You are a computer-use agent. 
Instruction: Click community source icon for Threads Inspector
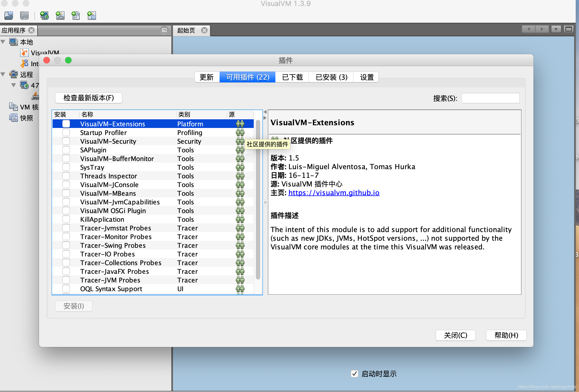coord(240,176)
